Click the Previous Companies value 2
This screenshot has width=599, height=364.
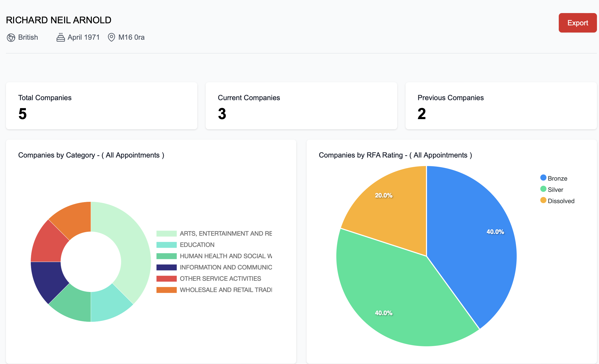(x=422, y=114)
